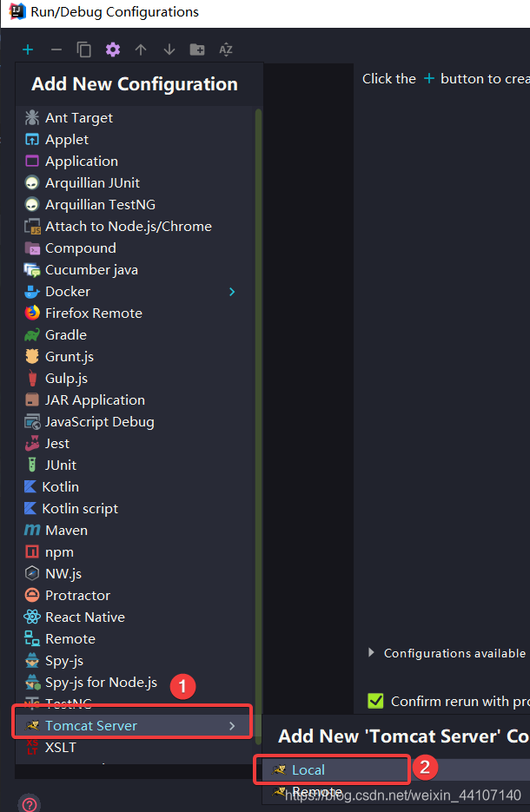Click the Grunt.js icon
Image resolution: width=530 pixels, height=812 pixels.
click(32, 356)
